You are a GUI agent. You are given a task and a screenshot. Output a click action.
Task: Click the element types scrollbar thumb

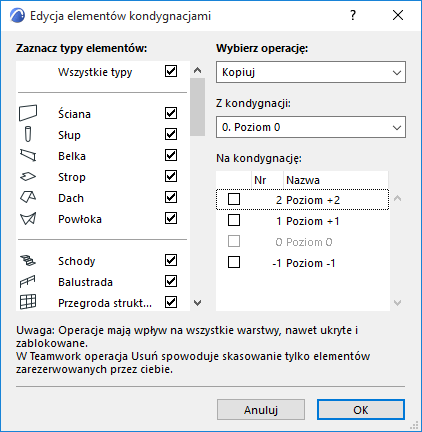click(x=198, y=107)
